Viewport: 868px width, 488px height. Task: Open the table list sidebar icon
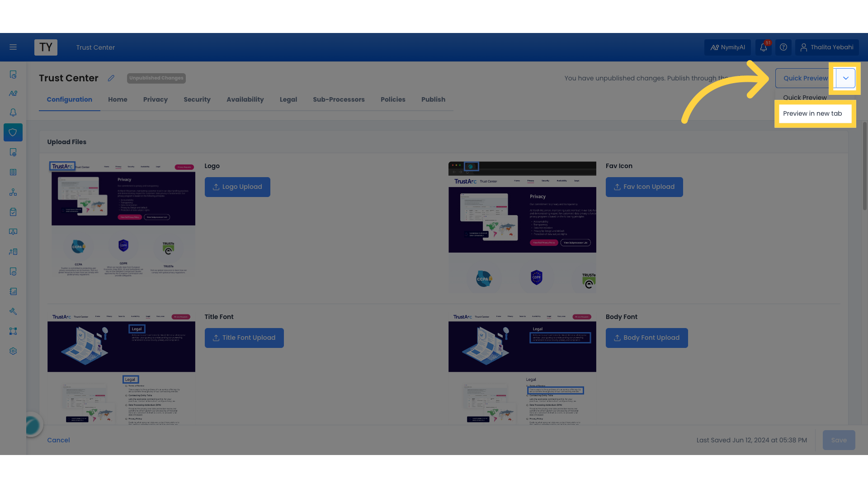pyautogui.click(x=13, y=172)
